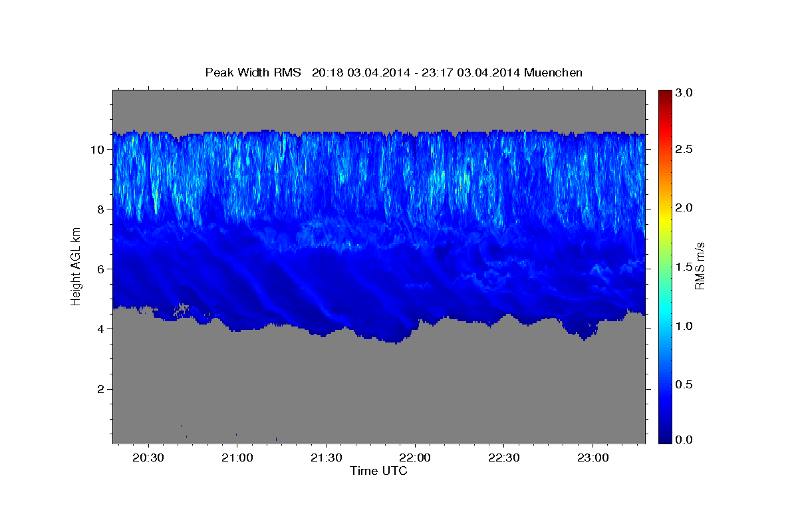
Task: Click the height label '10'
Action: [96, 149]
